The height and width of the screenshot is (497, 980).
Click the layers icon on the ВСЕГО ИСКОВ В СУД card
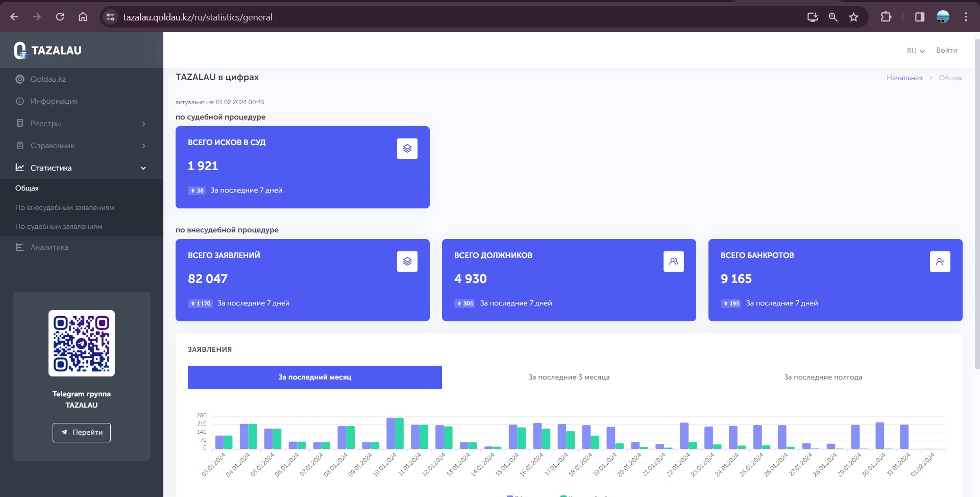407,149
